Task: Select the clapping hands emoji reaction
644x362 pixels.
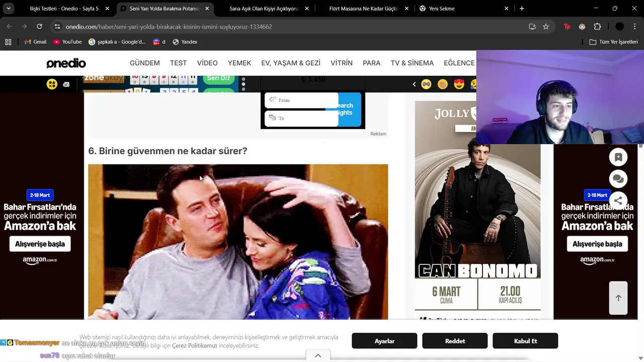Action: pyautogui.click(x=443, y=84)
